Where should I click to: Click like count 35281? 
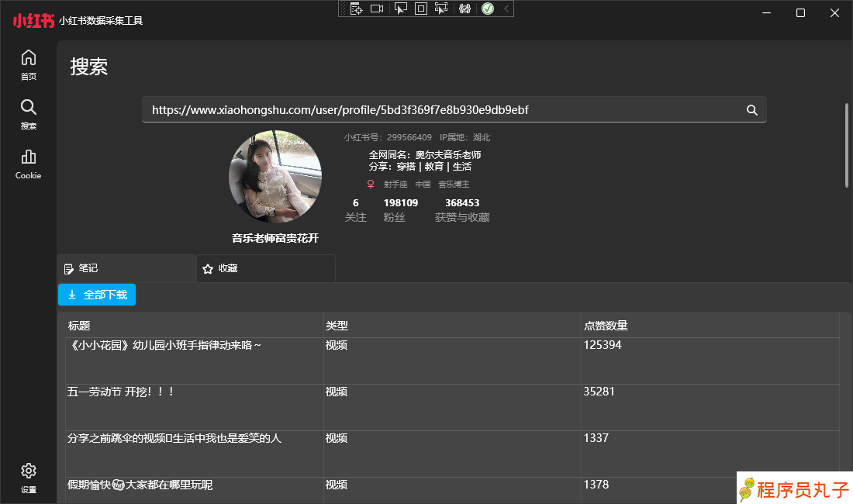599,392
